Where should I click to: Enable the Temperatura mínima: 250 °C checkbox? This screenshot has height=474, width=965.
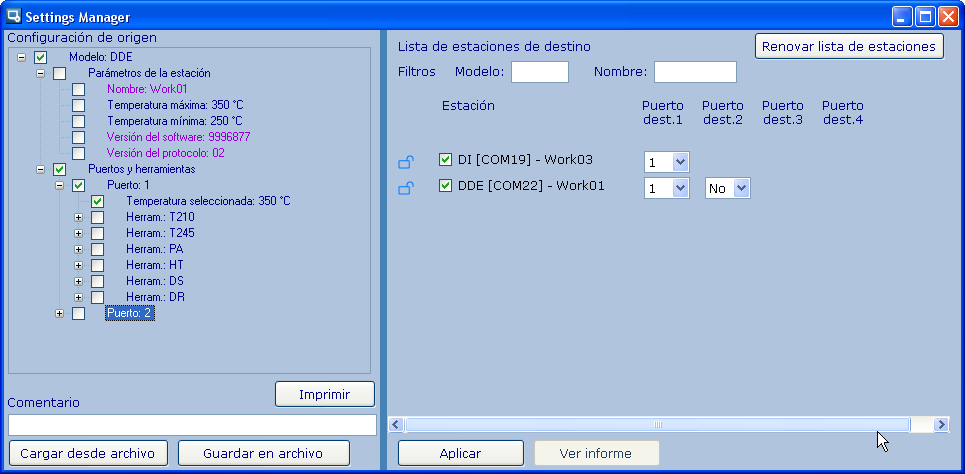[x=79, y=121]
